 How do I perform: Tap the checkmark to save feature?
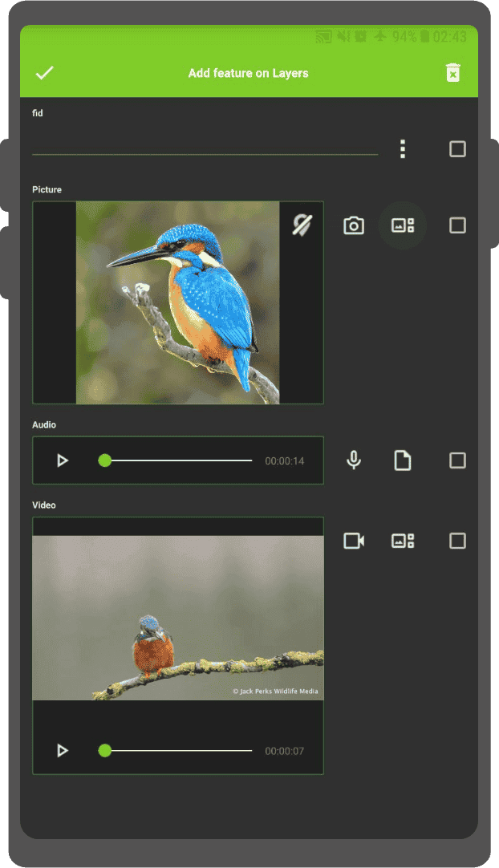point(45,73)
